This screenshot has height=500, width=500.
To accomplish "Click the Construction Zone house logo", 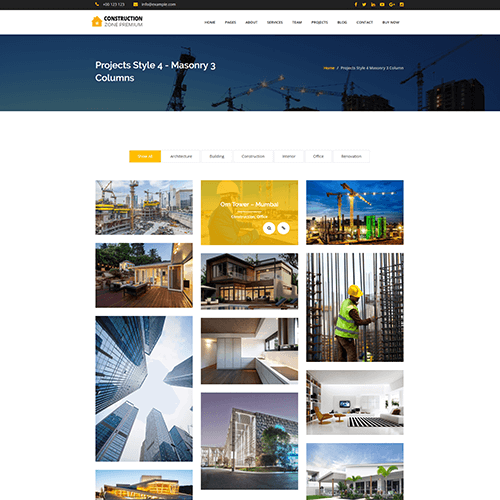I will [x=97, y=21].
